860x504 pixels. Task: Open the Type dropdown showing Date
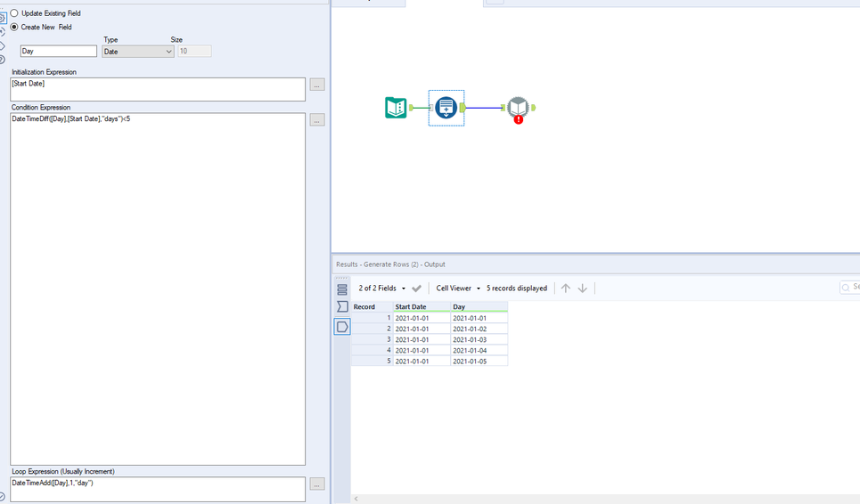point(137,52)
